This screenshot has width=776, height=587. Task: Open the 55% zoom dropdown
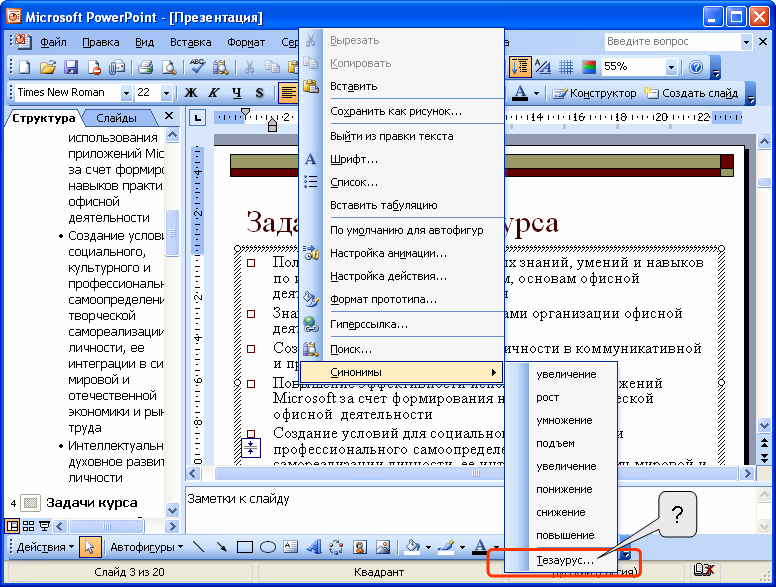click(671, 67)
